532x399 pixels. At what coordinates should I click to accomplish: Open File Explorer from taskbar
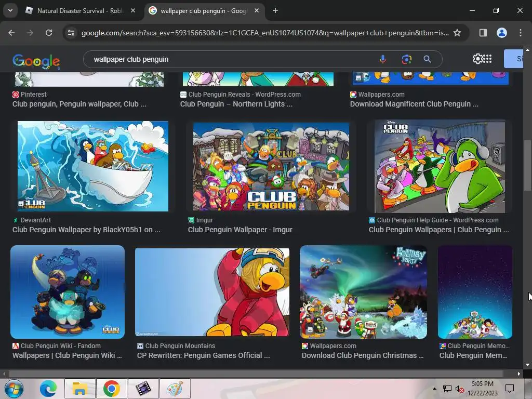[x=79, y=389]
